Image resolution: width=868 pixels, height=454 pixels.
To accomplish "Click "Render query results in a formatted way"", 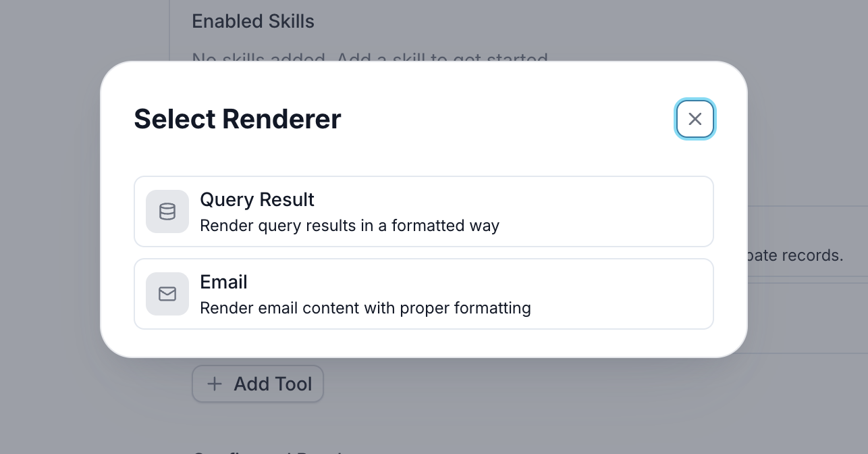I will (x=350, y=226).
